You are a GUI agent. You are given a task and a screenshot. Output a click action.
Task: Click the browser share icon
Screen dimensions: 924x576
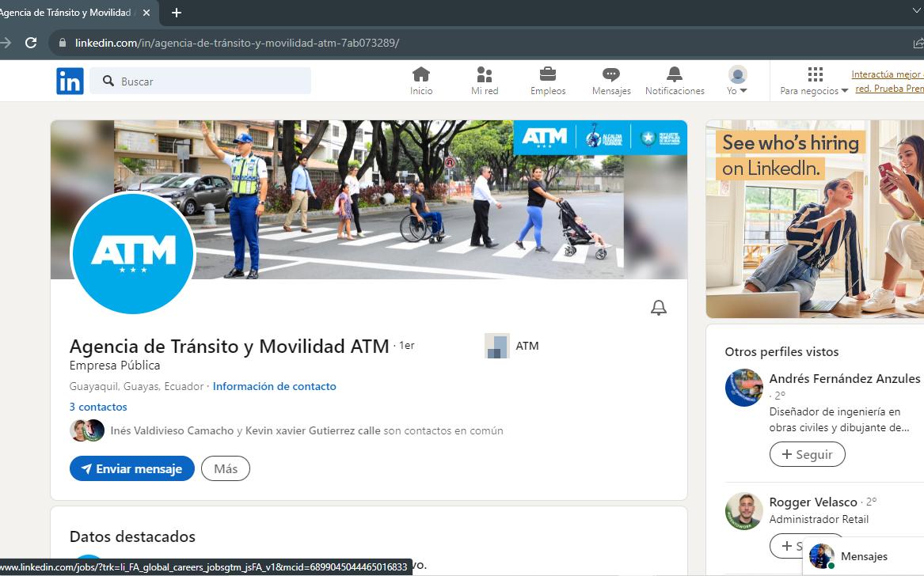(x=918, y=43)
